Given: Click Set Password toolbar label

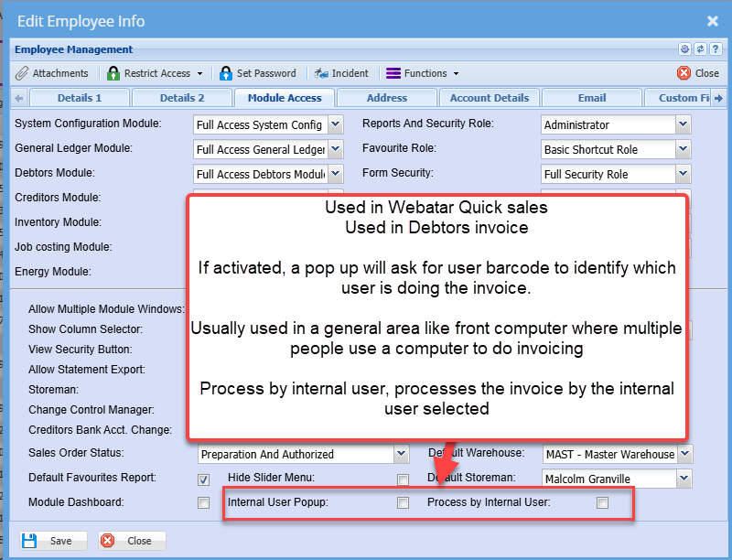Looking at the screenshot, I should (266, 73).
